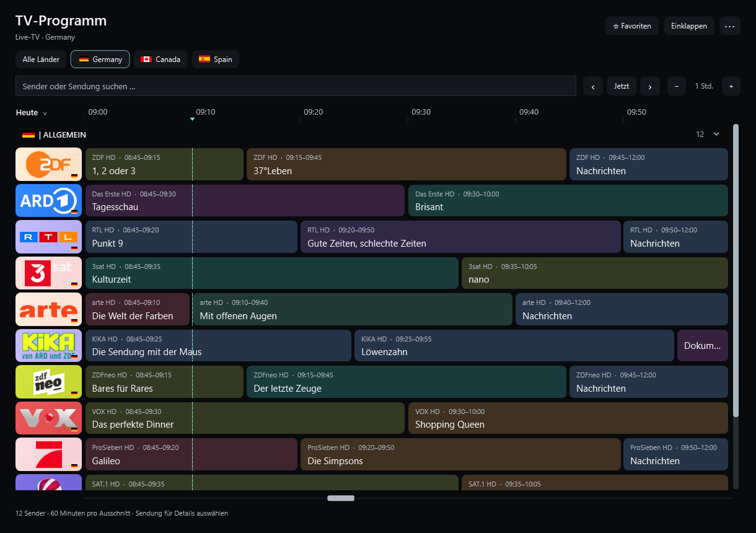The height and width of the screenshot is (533, 756).
Task: Click the 09:50 time label
Action: click(x=636, y=112)
